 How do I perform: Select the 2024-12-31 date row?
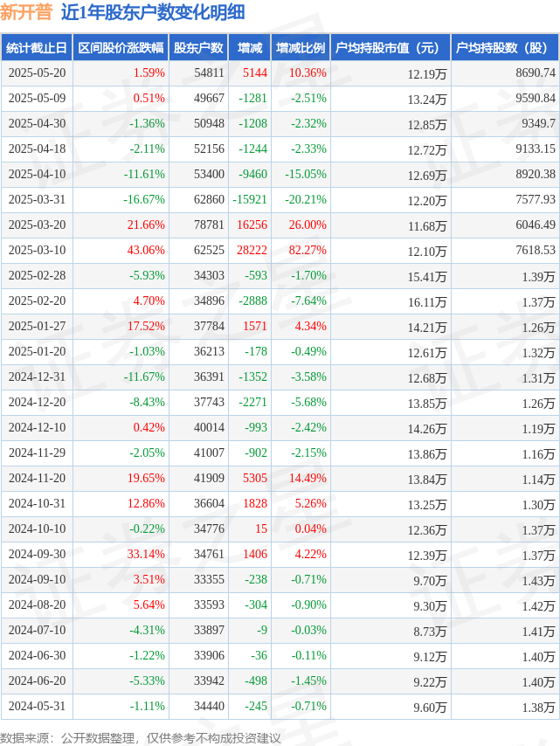(280, 377)
